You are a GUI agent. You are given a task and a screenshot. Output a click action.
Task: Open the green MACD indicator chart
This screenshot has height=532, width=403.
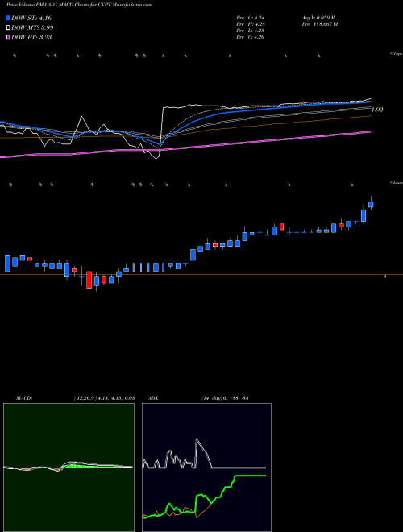[x=69, y=468]
